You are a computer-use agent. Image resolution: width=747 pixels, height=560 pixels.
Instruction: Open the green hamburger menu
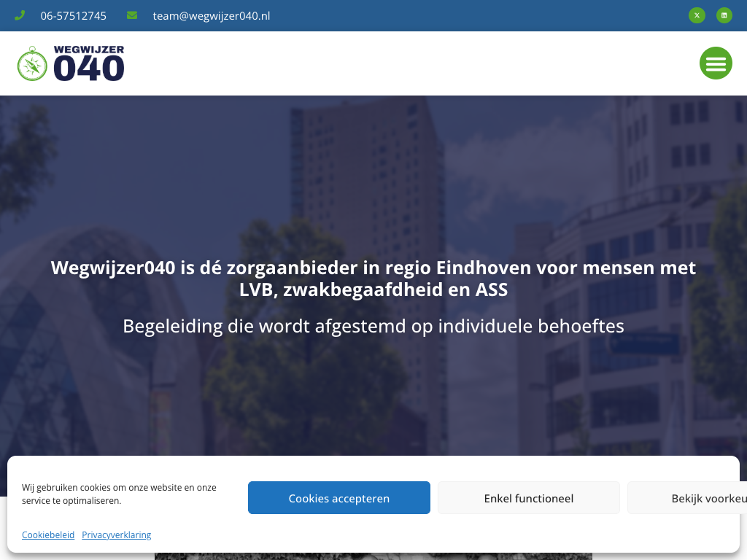pos(716,63)
